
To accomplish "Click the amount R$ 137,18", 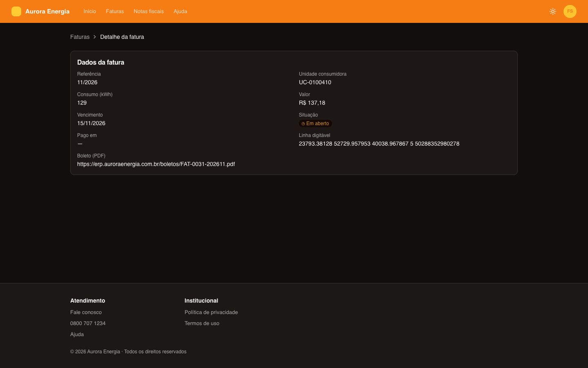I will [x=312, y=103].
